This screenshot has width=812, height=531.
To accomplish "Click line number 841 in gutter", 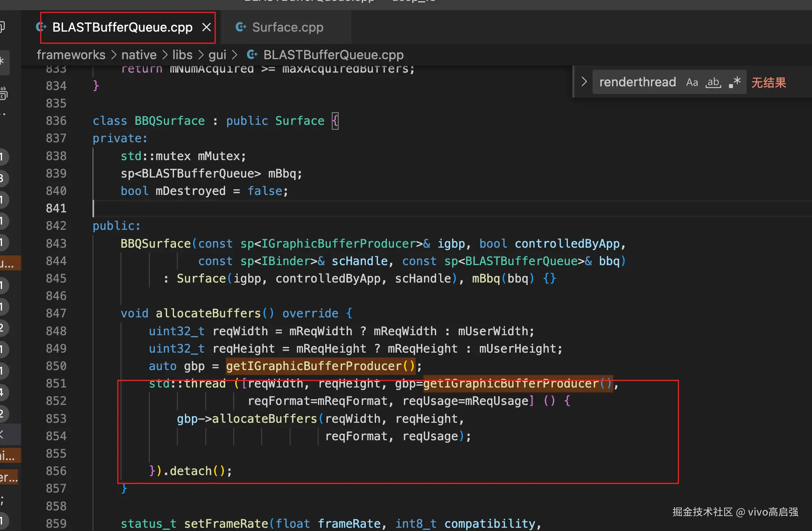I will [x=56, y=208].
